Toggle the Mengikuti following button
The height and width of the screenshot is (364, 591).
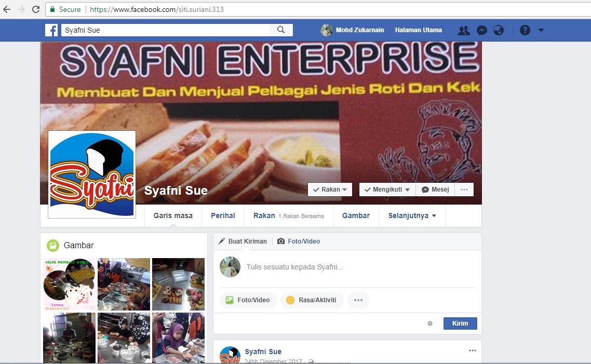pyautogui.click(x=387, y=190)
